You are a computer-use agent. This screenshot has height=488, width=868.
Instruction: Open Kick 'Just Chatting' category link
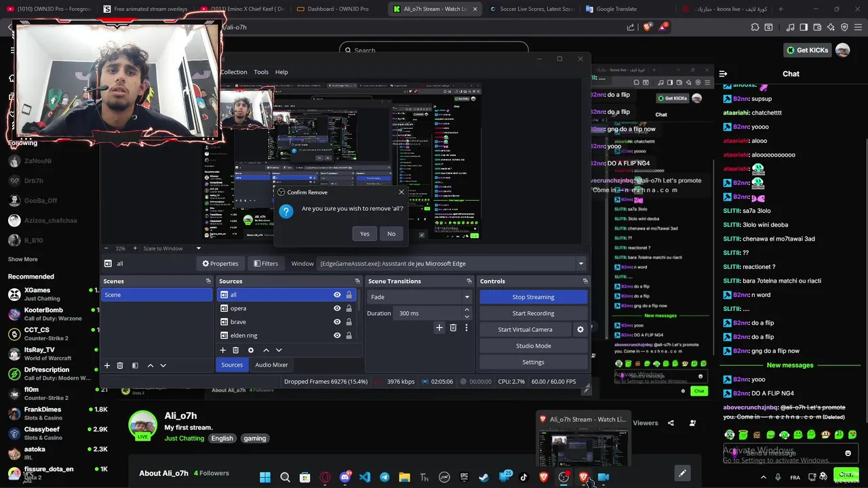(184, 439)
